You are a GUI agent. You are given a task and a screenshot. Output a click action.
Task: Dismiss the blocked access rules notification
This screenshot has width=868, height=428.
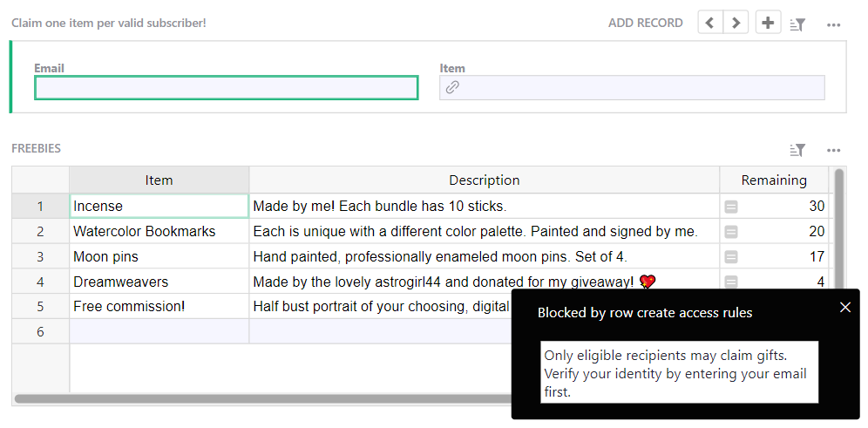tap(844, 307)
